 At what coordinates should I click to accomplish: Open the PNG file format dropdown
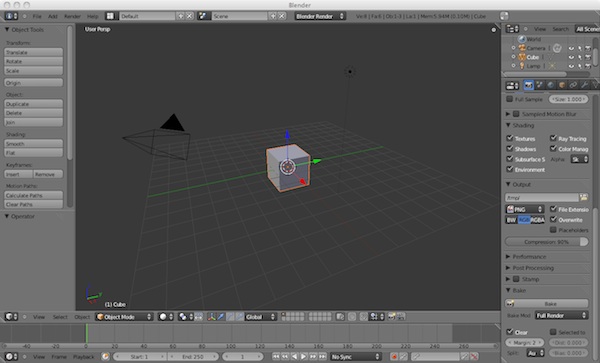coord(525,209)
